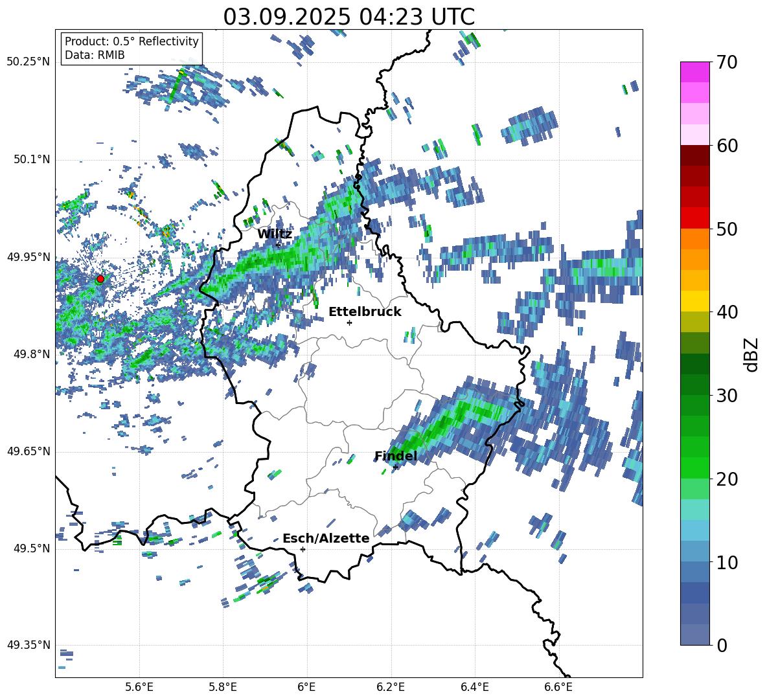
Task: Click longitude label 6.2°E
Action: click(391, 688)
